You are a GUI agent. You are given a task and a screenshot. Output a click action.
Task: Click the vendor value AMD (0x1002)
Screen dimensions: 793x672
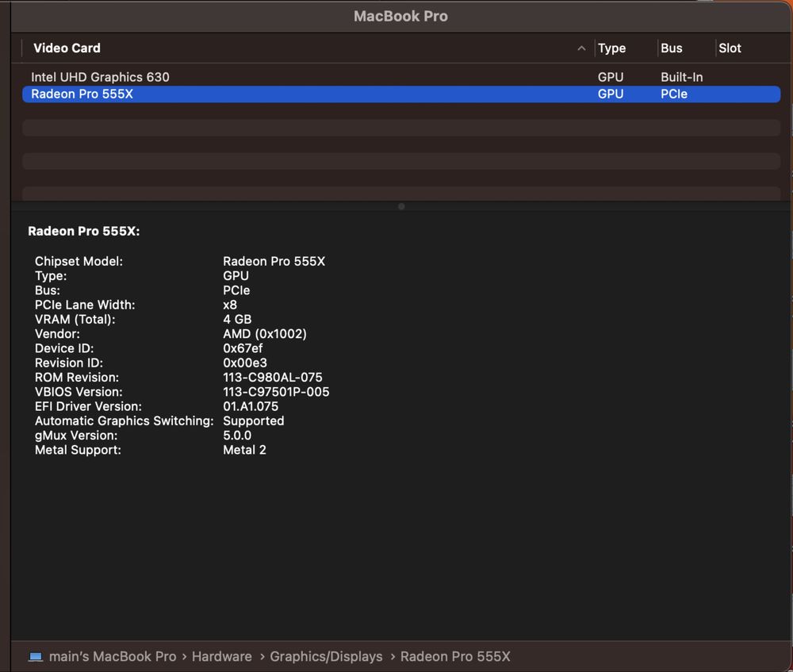coord(265,334)
